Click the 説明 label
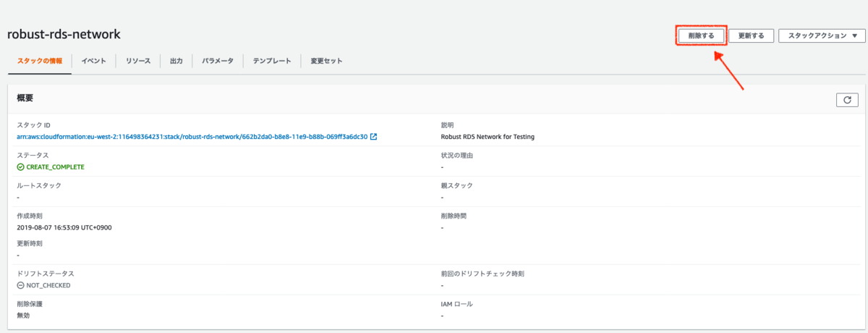 tap(447, 125)
